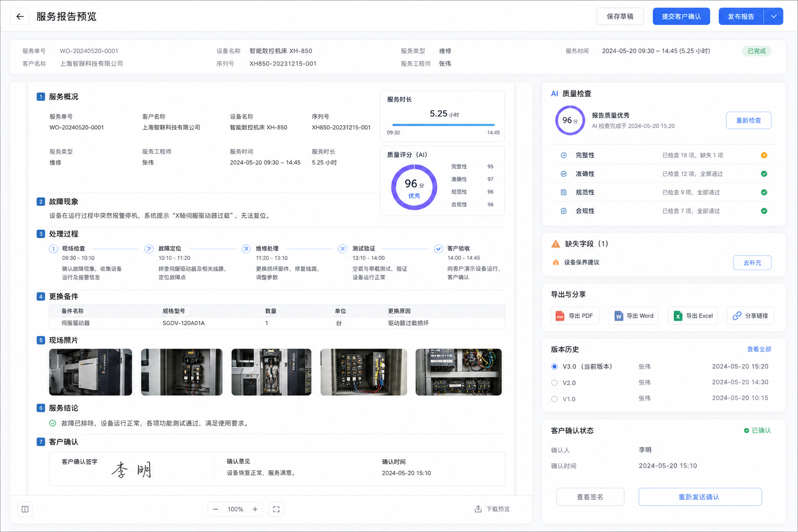Viewport: 798px width, 532px height.
Task: Click serial number XH850-20231215-001 in header
Action: pyautogui.click(x=283, y=64)
